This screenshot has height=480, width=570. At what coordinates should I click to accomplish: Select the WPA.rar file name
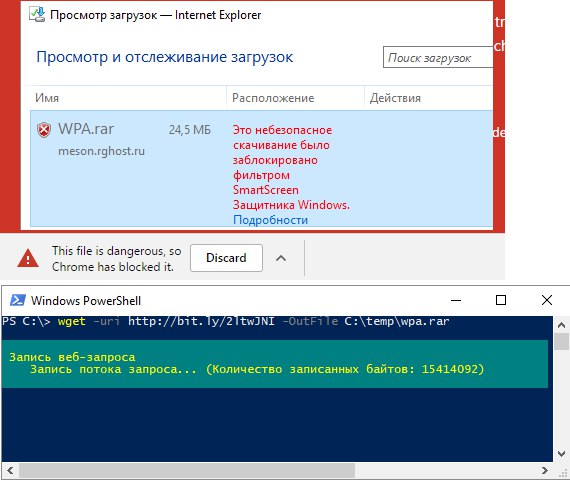click(86, 129)
